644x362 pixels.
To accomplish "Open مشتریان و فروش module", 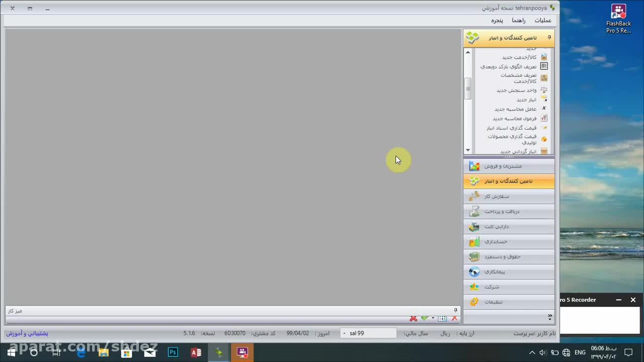I will click(x=509, y=166).
